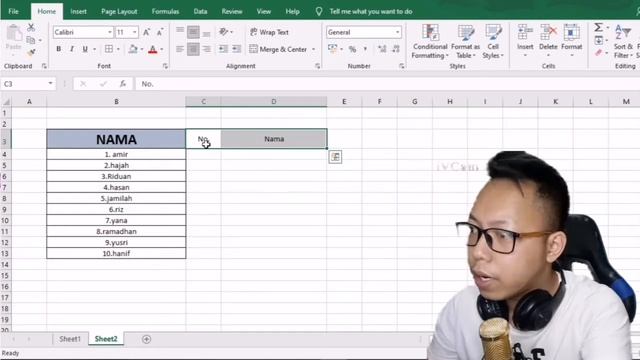Screen dimensions: 640x360
Task: Click Decrease Indent icon
Action: click(x=223, y=49)
